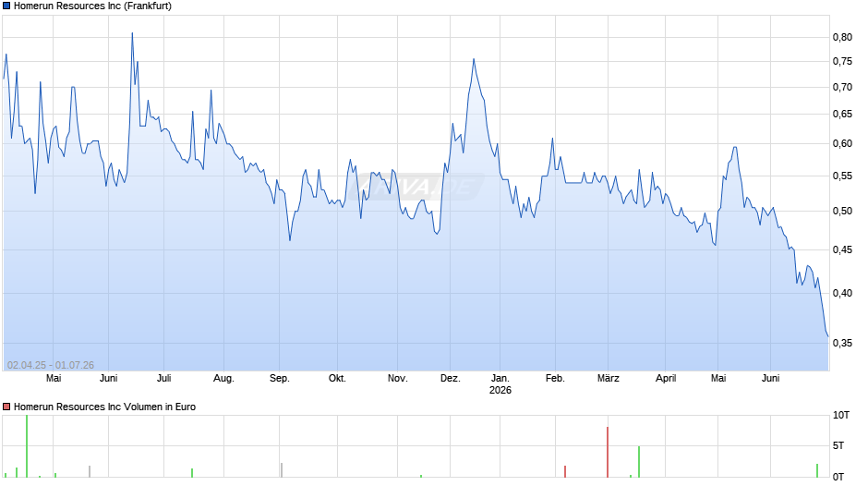Click the 0,40 price axis label
Image resolution: width=868 pixels, height=486 pixels.
pyautogui.click(x=842, y=293)
